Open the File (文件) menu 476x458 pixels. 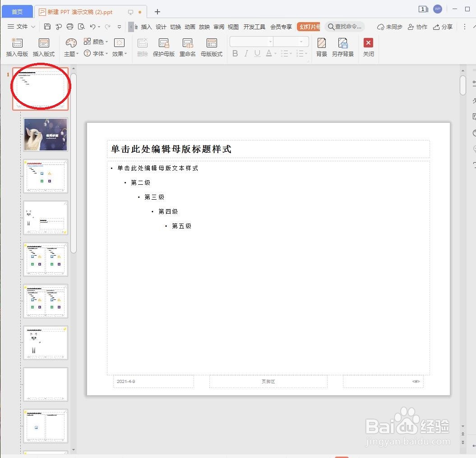coord(21,27)
